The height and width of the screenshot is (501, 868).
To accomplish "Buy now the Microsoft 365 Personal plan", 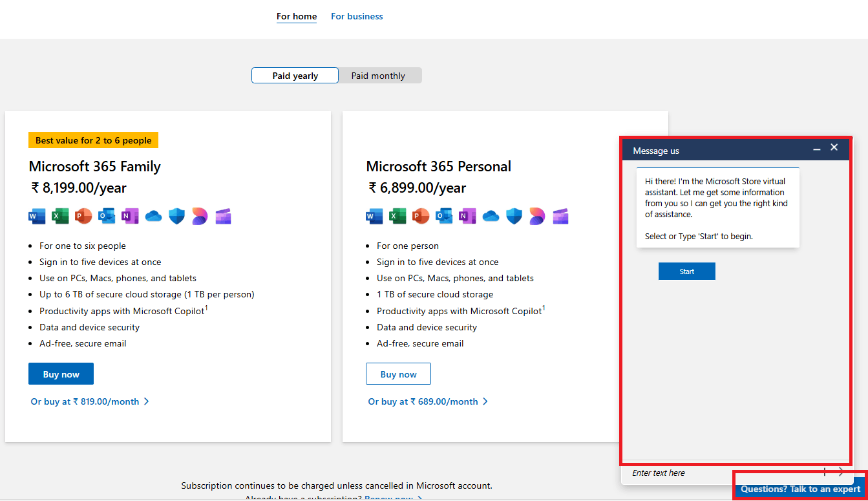I will (398, 374).
